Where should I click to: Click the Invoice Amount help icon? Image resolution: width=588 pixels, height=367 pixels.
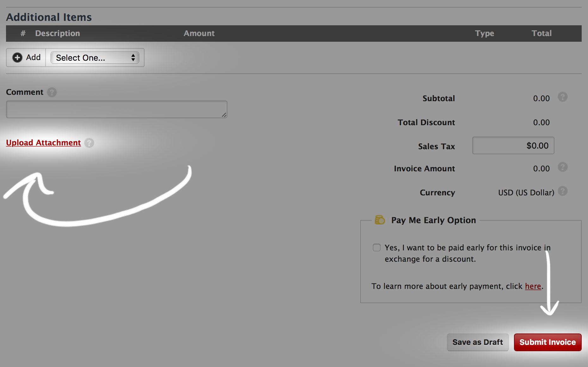tap(562, 167)
